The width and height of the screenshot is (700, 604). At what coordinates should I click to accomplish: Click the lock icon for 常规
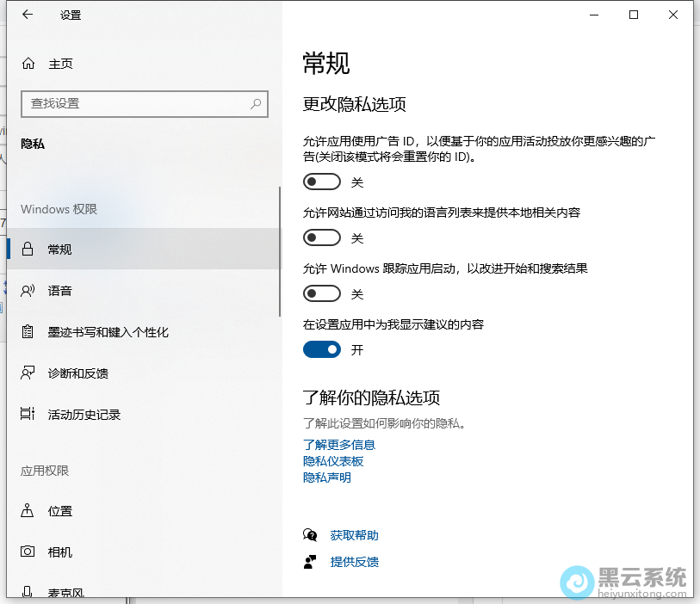click(28, 250)
